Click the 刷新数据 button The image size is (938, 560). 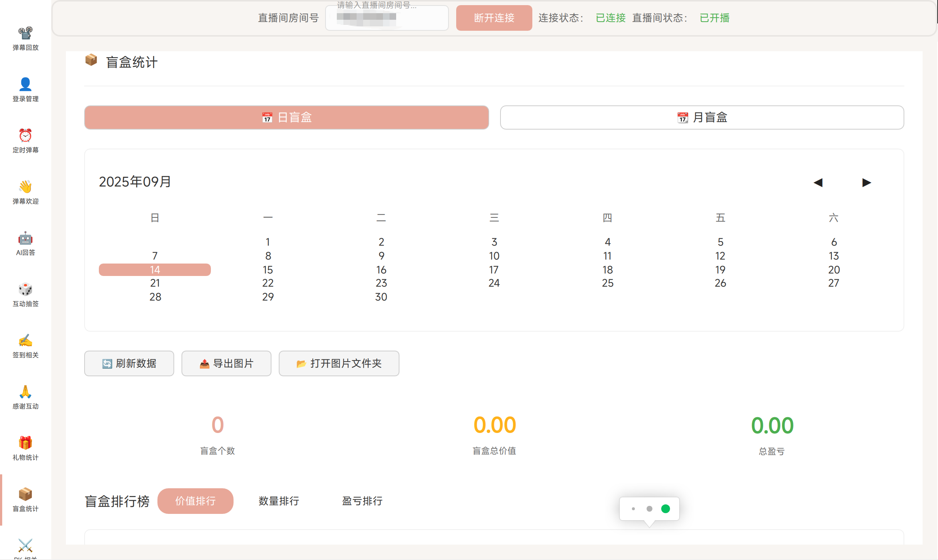point(129,363)
